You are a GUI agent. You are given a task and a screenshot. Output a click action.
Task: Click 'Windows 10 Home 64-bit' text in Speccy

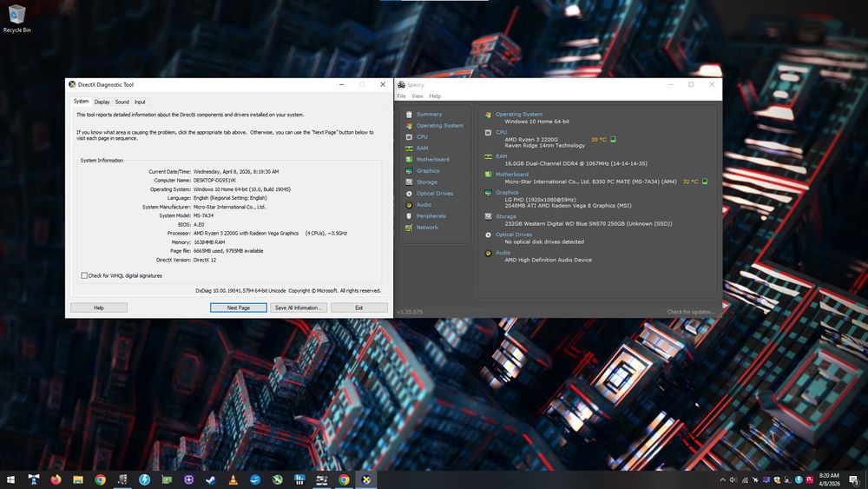(536, 122)
